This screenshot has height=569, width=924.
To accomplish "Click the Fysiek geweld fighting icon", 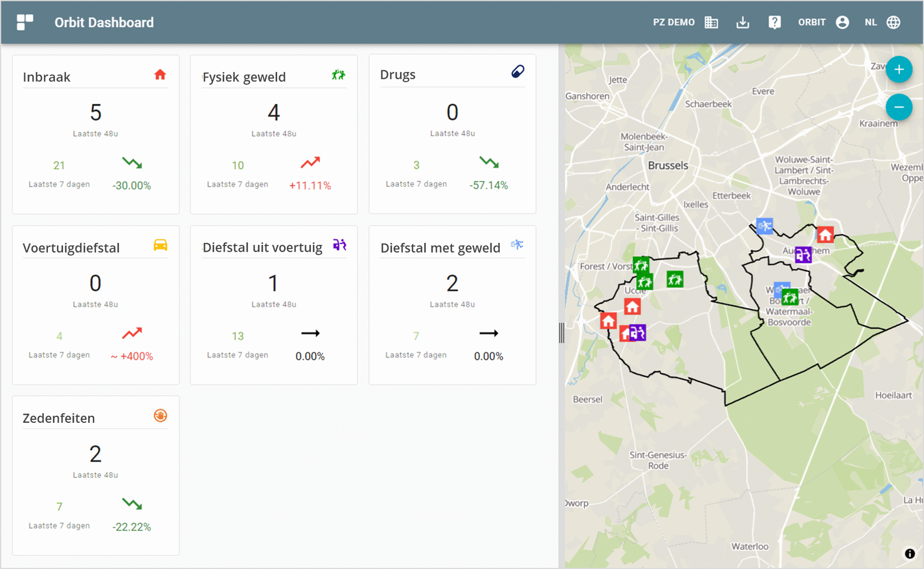I will point(338,75).
